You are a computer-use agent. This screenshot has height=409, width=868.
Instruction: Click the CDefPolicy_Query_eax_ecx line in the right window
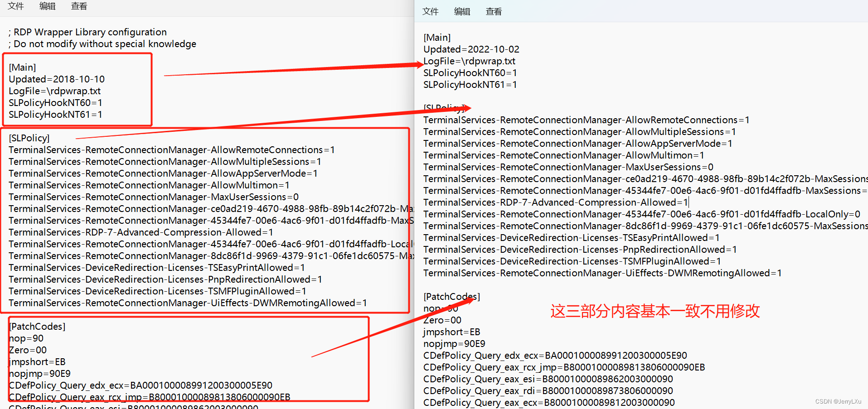549,403
